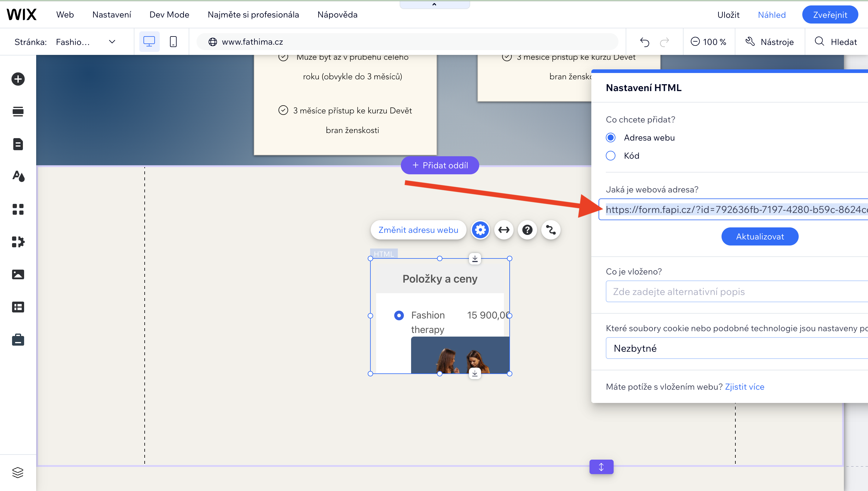Click the gear settings icon above HTML element

[480, 230]
